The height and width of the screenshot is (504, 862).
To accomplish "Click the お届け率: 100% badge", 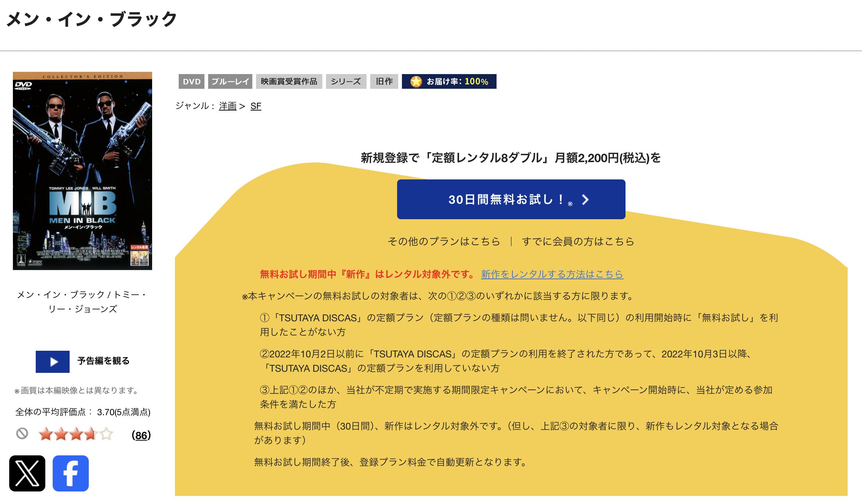I will (449, 81).
